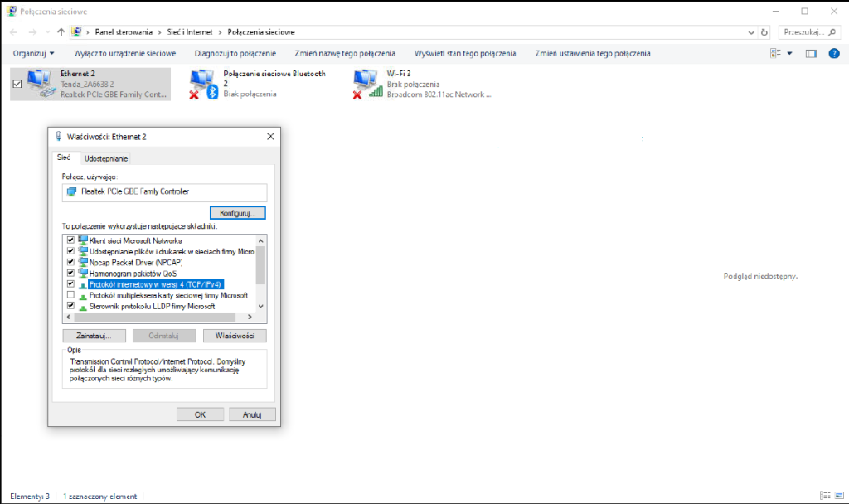The width and height of the screenshot is (849, 504).
Task: Uncheck Npcap Packet Driver (NPCAP)
Action: (70, 261)
